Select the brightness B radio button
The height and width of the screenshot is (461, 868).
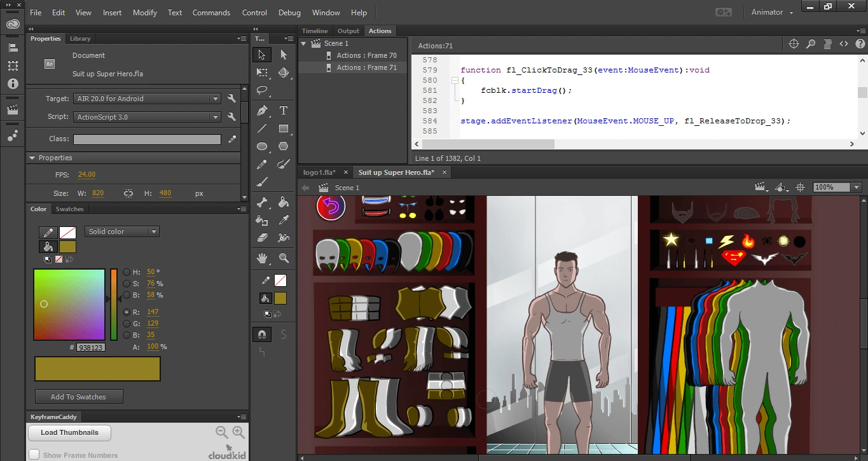click(127, 295)
